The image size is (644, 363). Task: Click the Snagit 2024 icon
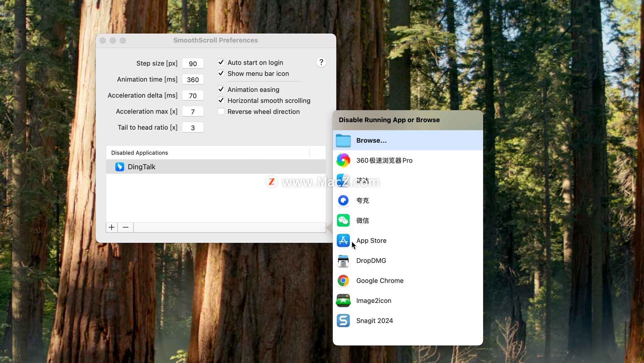[343, 321]
